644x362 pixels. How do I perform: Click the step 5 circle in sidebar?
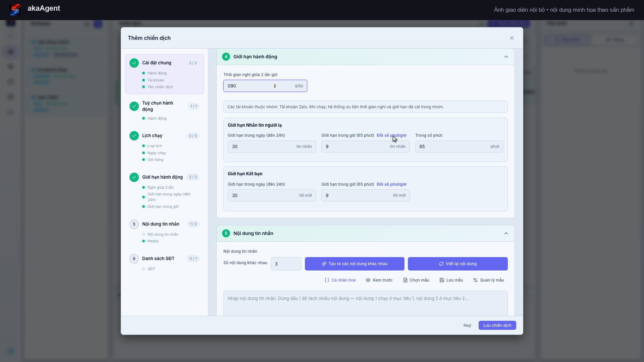(134, 224)
